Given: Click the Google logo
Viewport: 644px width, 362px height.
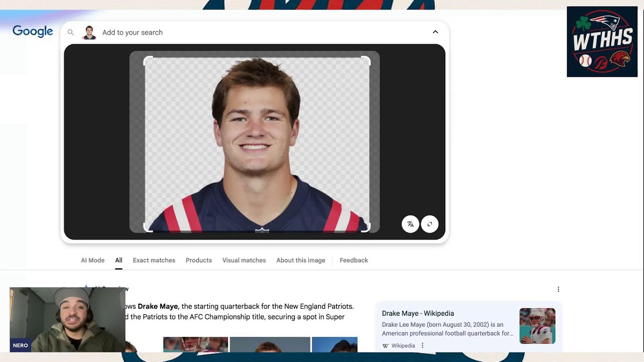Looking at the screenshot, I should (33, 32).
